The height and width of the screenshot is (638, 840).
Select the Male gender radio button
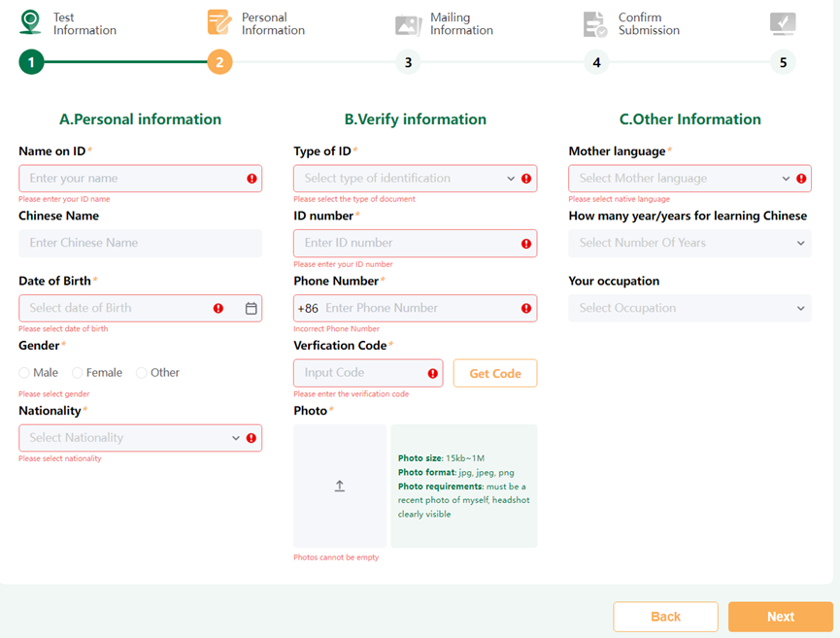24,373
